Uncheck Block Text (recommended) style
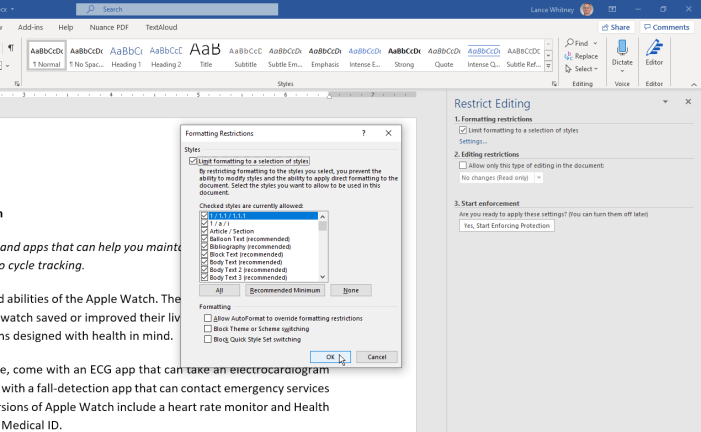 [204, 254]
